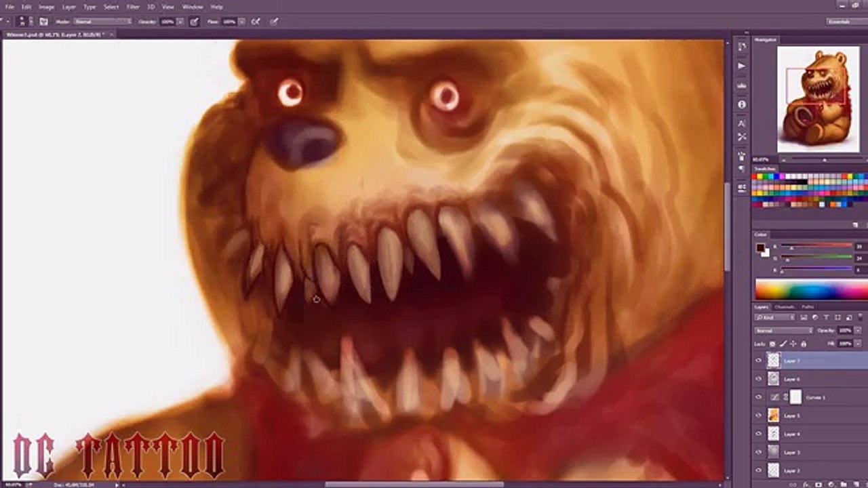This screenshot has height=488, width=868.
Task: Click the Navigator zoom percentage field
Action: tap(762, 160)
